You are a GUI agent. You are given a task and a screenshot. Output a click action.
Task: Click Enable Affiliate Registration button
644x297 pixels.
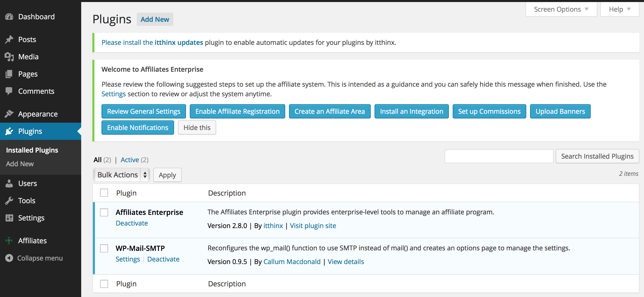238,111
